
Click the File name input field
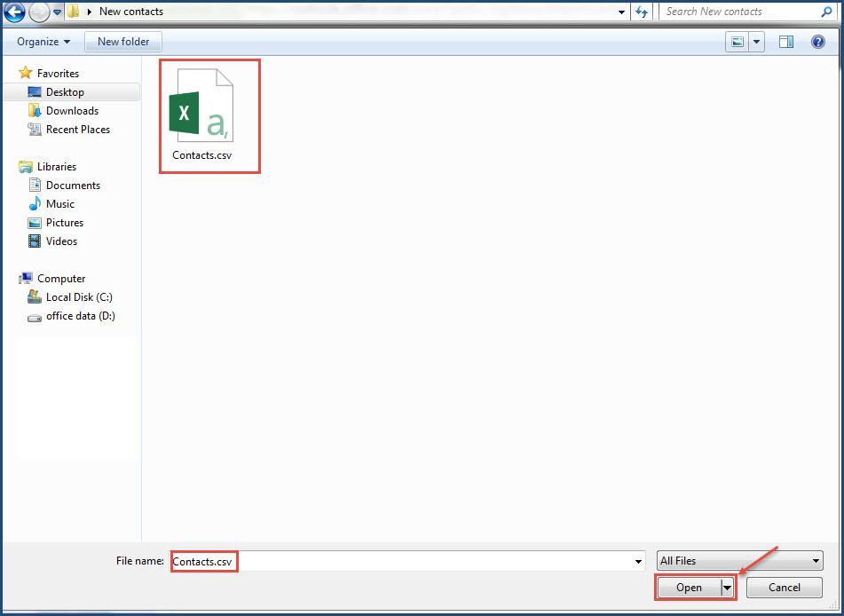[407, 561]
